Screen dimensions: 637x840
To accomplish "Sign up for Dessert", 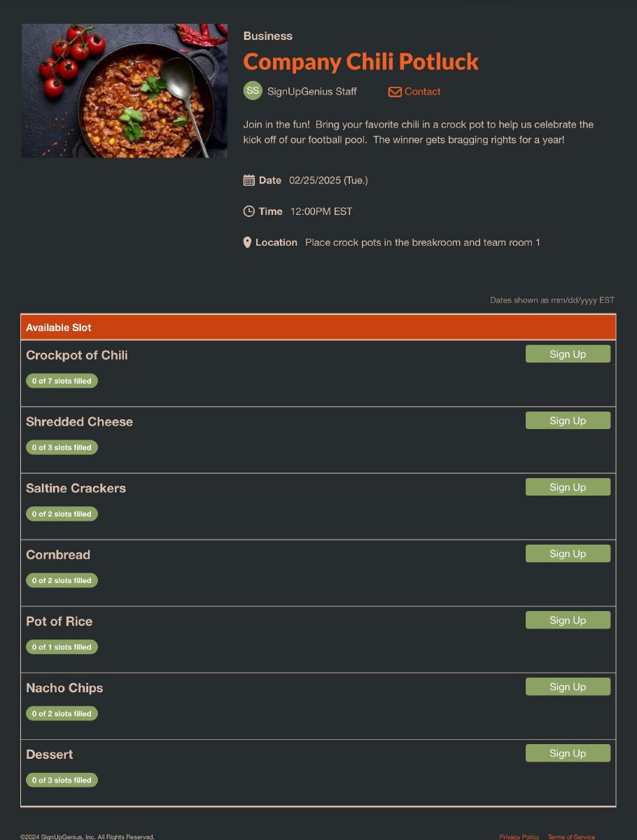I will (568, 752).
